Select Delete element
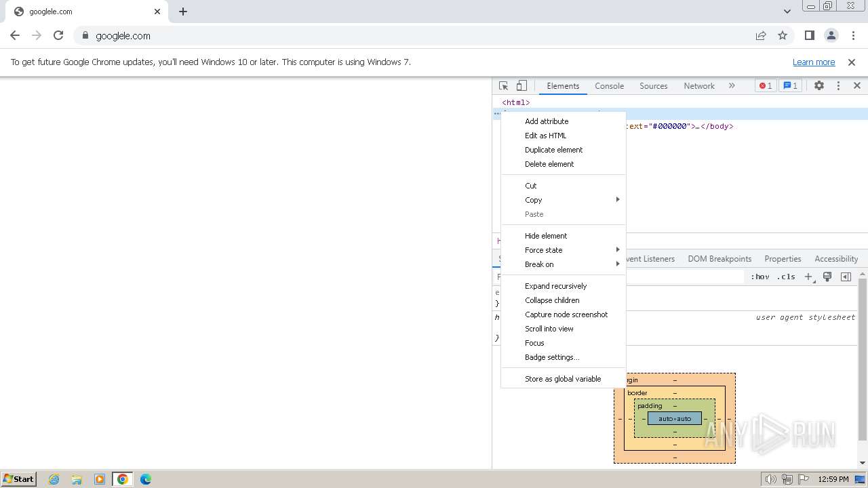This screenshot has height=488, width=868. tap(563, 164)
